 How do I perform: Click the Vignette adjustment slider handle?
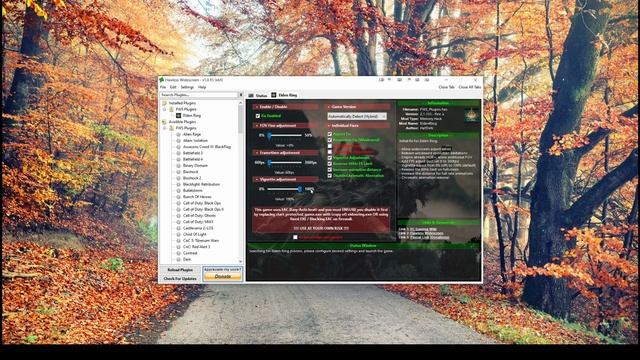coord(300,189)
